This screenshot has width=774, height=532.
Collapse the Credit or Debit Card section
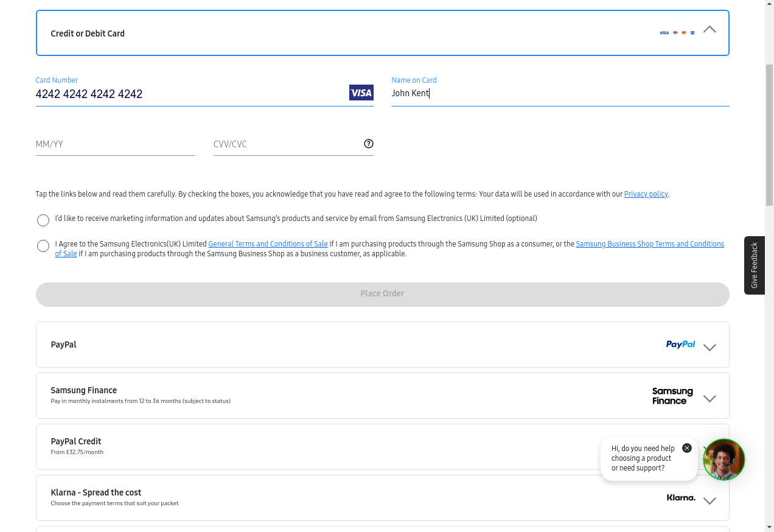pyautogui.click(x=709, y=30)
